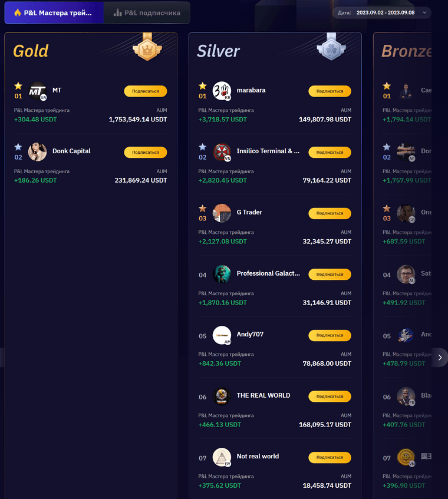Click the Bronze rank 04 trader avatar
448x499 pixels.
pyautogui.click(x=406, y=275)
